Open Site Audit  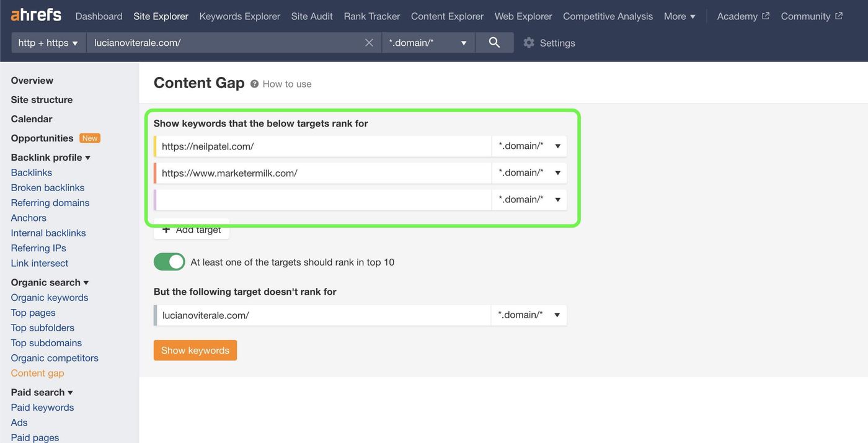pos(312,16)
